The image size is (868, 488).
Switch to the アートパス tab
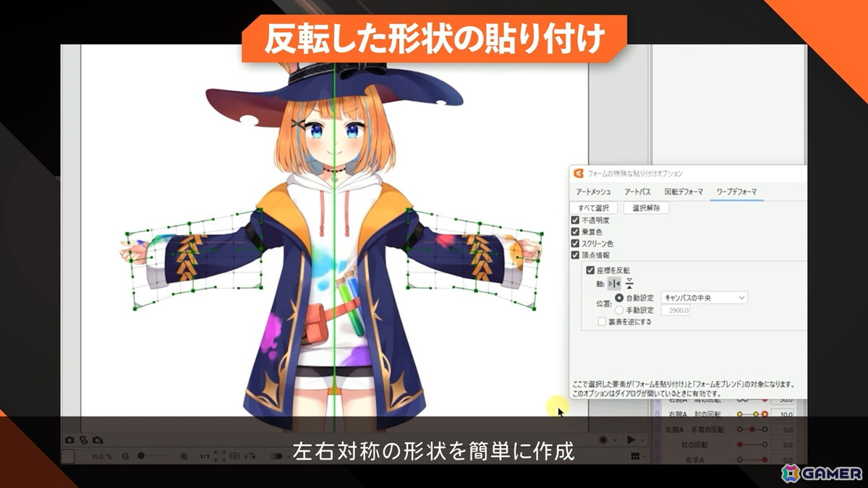[637, 192]
